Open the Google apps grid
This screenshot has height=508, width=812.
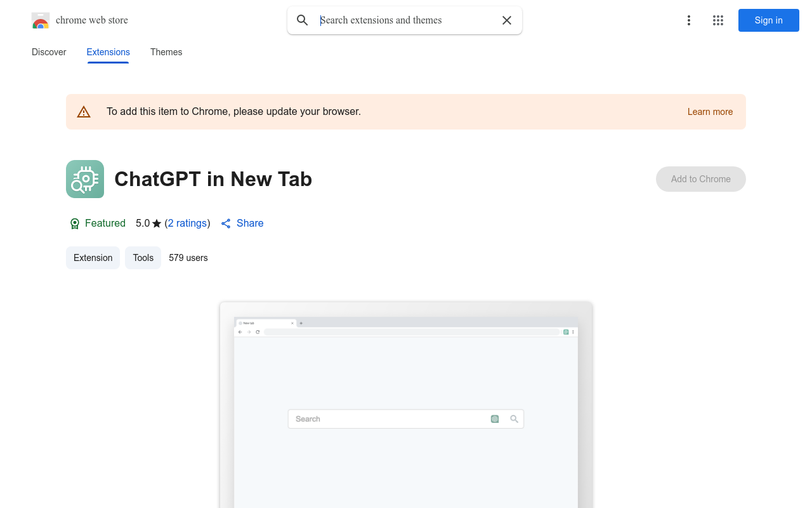coord(718,20)
